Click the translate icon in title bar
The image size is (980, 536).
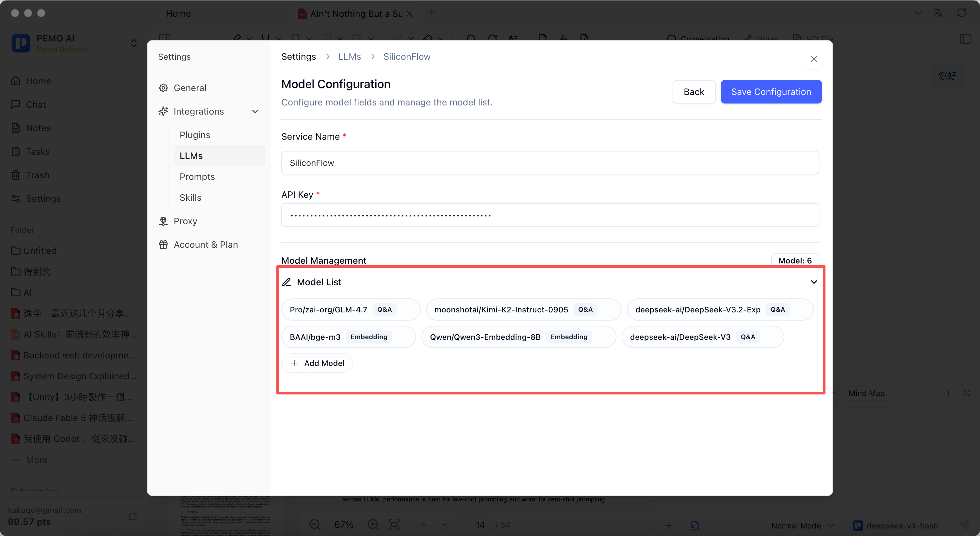pyautogui.click(x=938, y=13)
